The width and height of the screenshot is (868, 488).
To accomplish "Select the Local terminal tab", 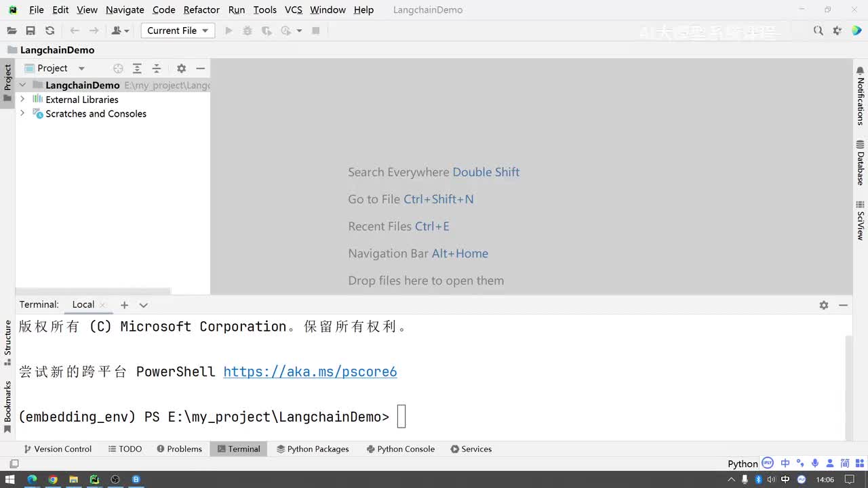I will point(83,305).
